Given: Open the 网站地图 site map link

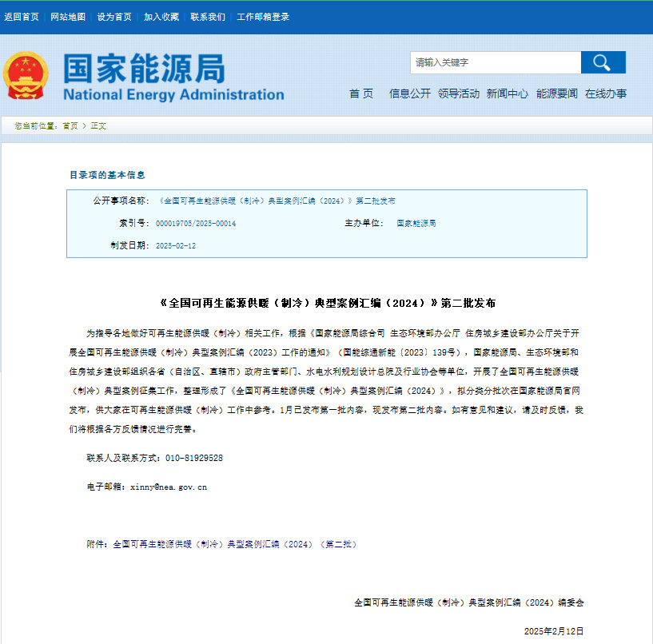Looking at the screenshot, I should 68,16.
